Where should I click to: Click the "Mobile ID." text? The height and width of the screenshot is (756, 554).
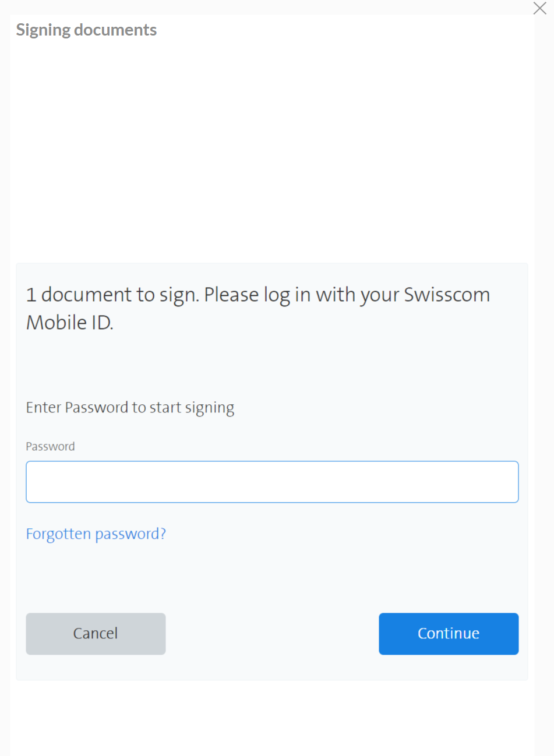click(70, 322)
